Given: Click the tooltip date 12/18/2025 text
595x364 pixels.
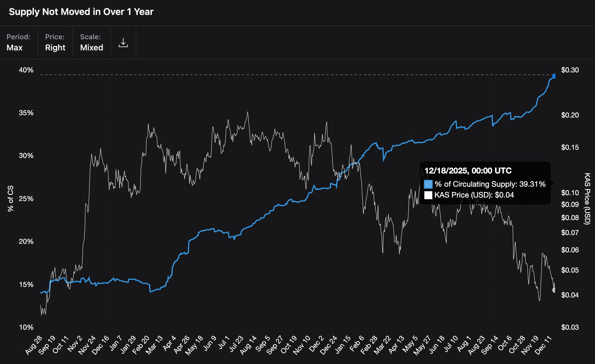Looking at the screenshot, I should point(468,171).
